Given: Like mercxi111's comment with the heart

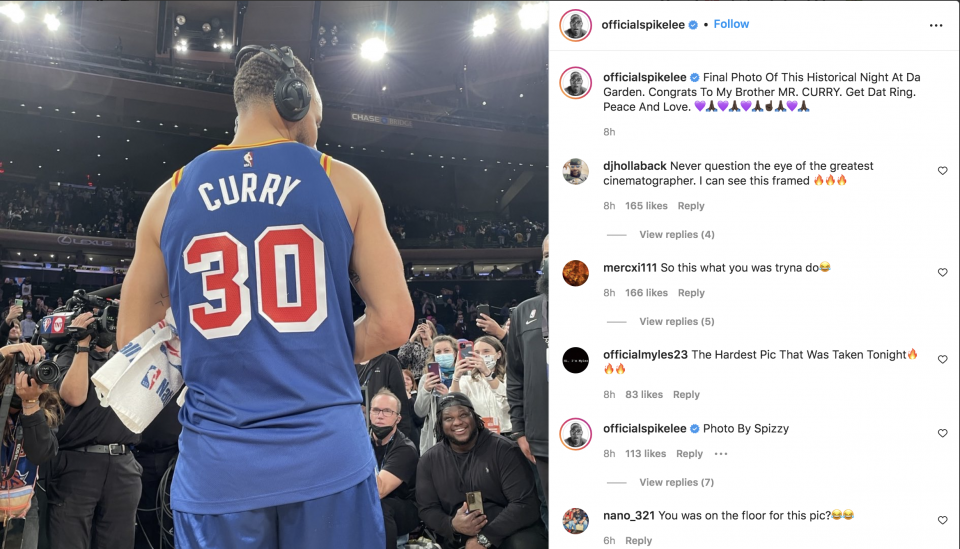Looking at the screenshot, I should click(x=942, y=272).
